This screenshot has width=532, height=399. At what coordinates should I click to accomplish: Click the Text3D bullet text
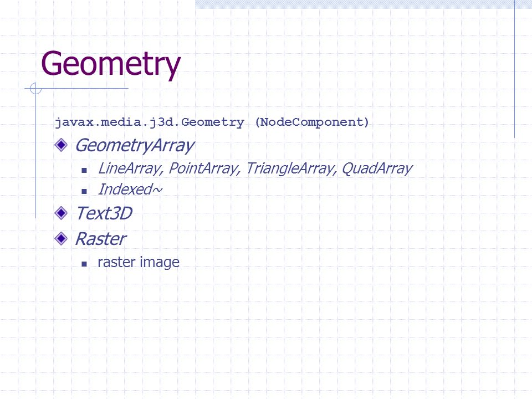104,213
